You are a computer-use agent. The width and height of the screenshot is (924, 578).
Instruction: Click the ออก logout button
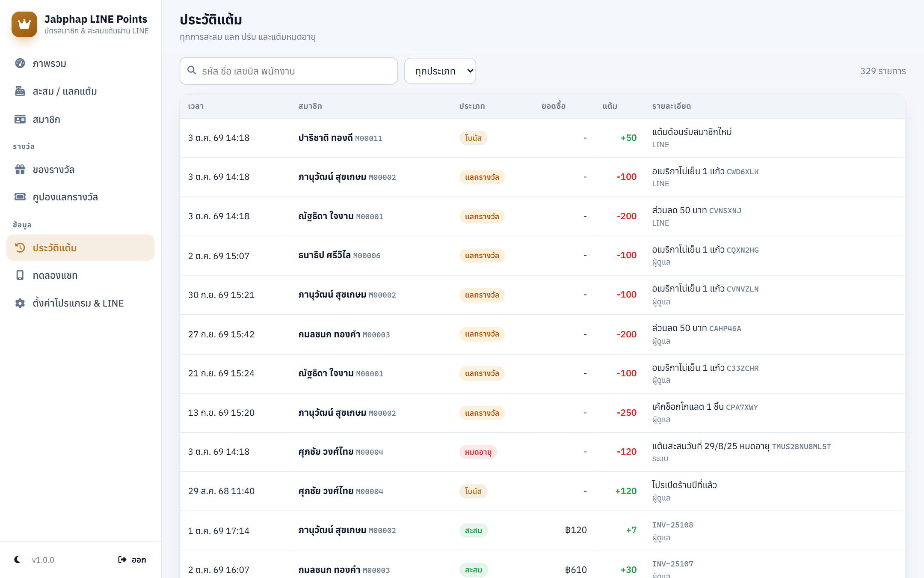coord(132,560)
